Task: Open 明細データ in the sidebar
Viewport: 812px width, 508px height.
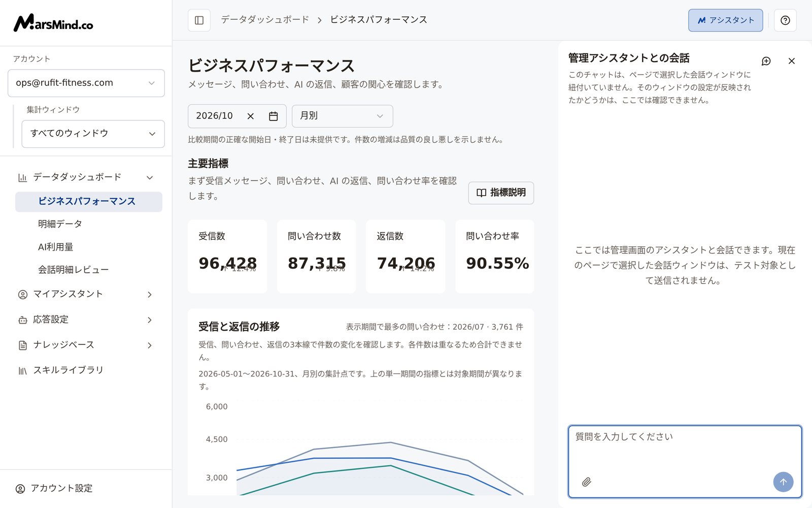Action: point(60,224)
